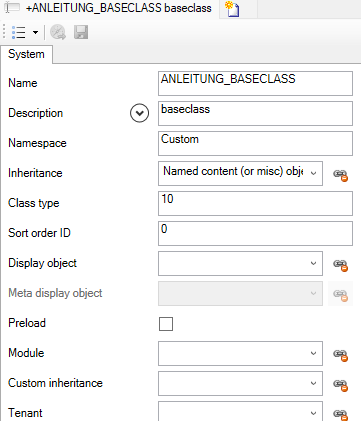This screenshot has height=421, width=361.
Task: Click the grayed refresh globe icon
Action: 58,32
